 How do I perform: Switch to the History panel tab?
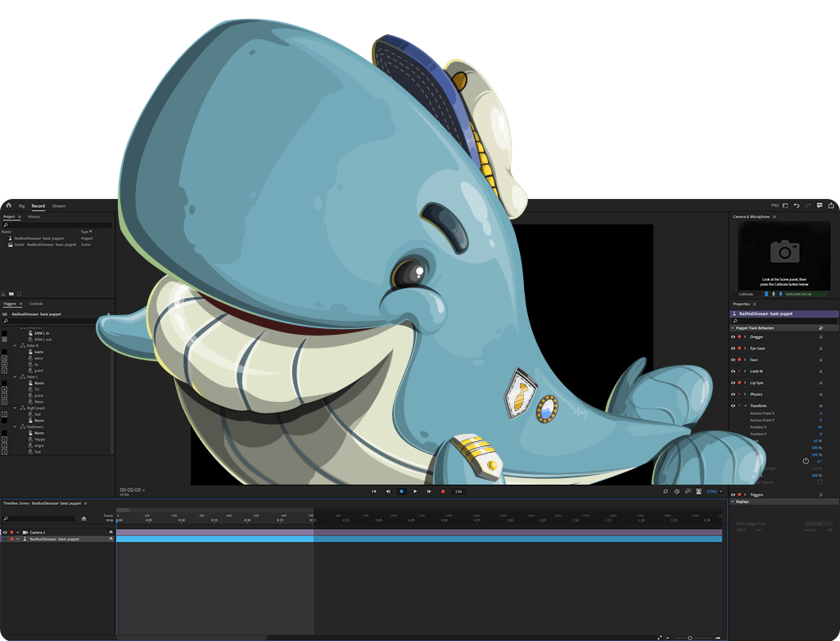(x=34, y=217)
